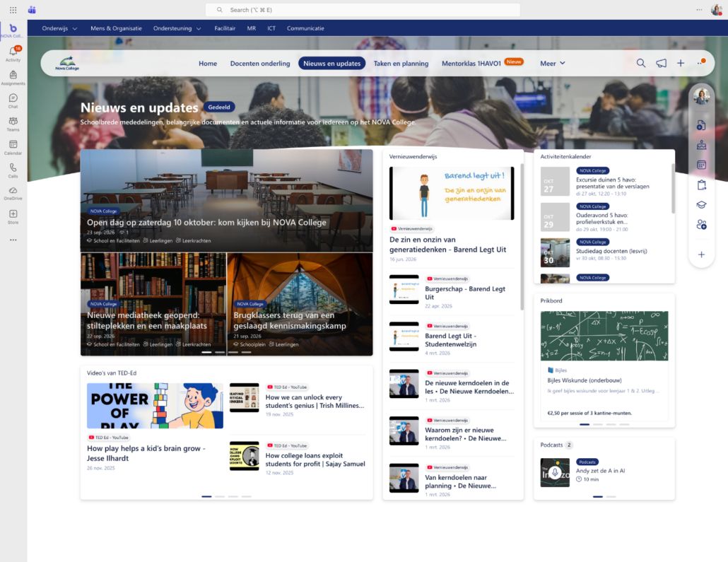Open the Facilitair menu item
Screen dimensions: 728x562
[x=225, y=28]
